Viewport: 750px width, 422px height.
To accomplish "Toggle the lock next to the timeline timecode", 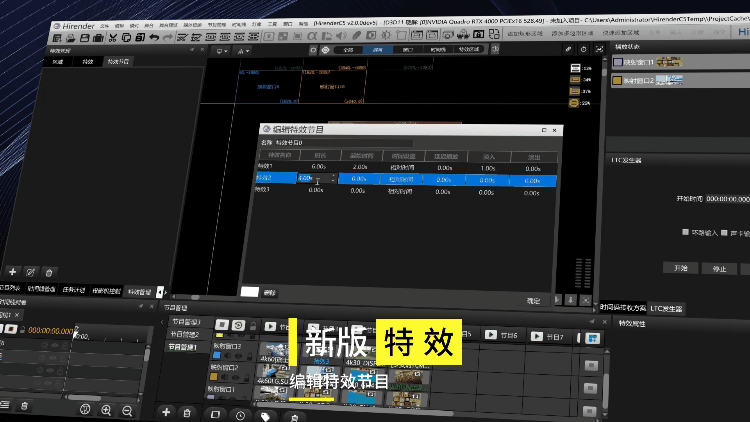I will [x=22, y=329].
